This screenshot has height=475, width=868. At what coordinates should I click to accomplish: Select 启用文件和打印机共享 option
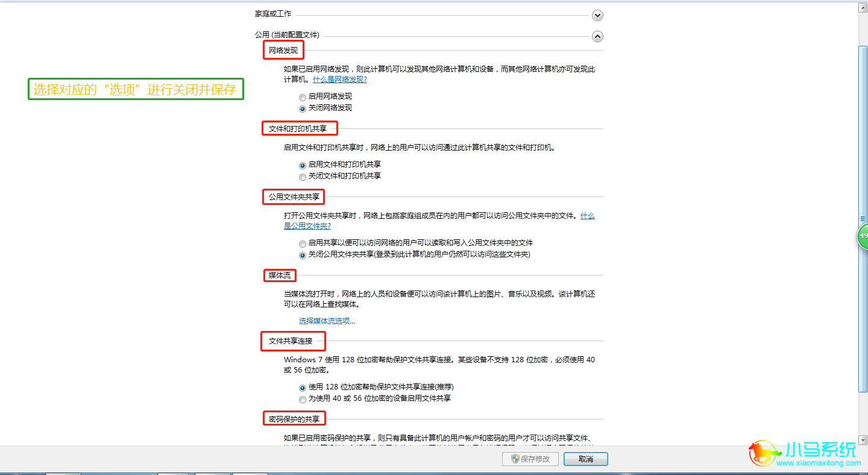pos(303,165)
